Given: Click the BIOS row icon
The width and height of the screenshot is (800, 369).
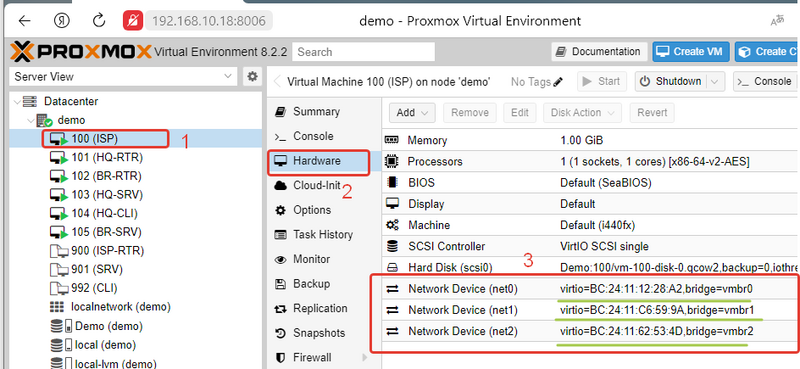Looking at the screenshot, I should click(x=391, y=182).
